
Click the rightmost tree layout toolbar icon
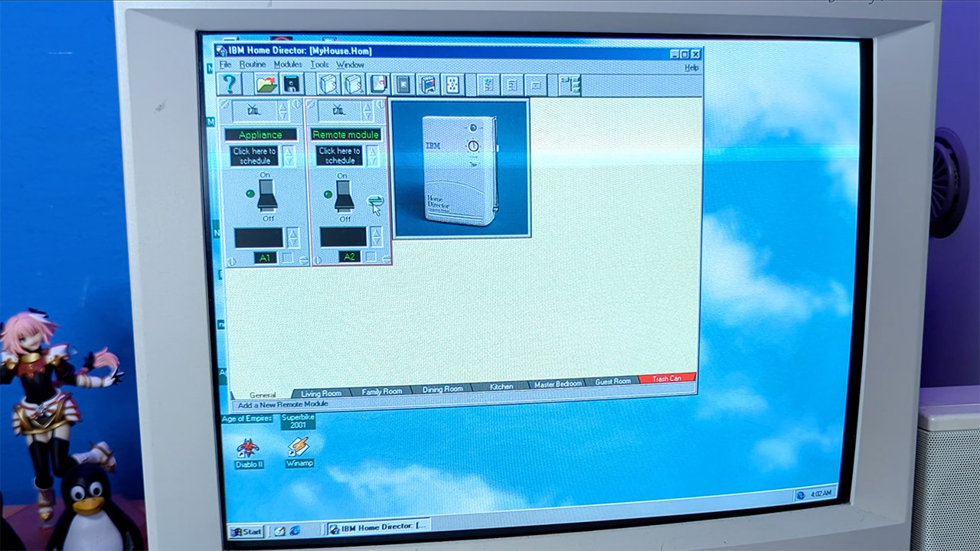click(570, 84)
